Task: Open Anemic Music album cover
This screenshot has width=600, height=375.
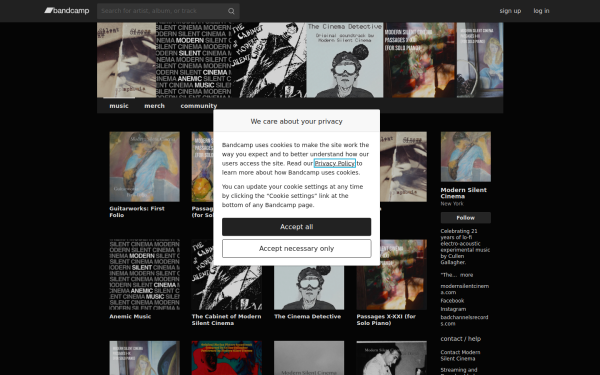Action: coord(144,275)
